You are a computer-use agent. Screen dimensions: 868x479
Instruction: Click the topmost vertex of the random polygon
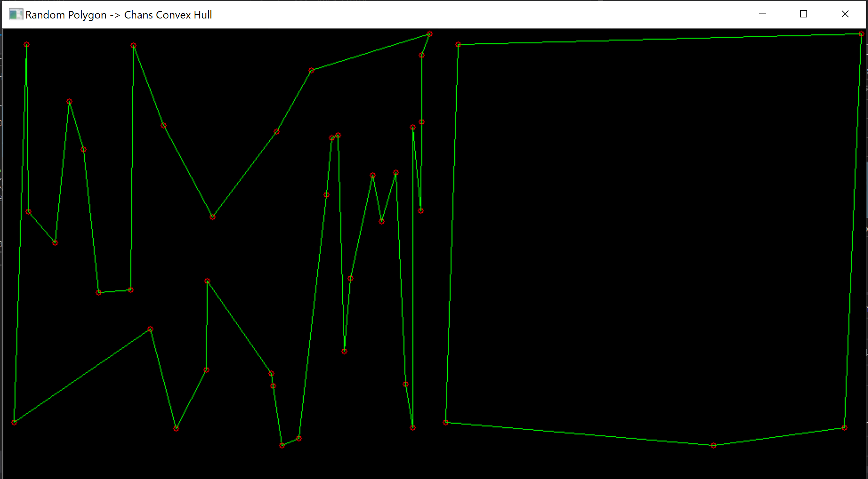click(430, 34)
